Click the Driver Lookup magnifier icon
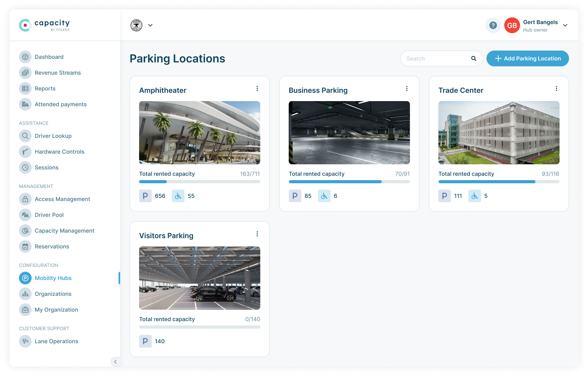 click(x=25, y=136)
